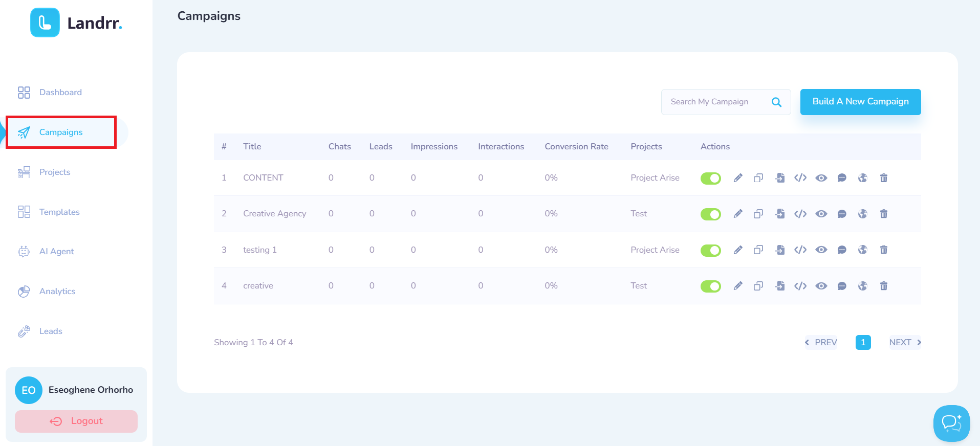Go to the NEXT page

905,342
